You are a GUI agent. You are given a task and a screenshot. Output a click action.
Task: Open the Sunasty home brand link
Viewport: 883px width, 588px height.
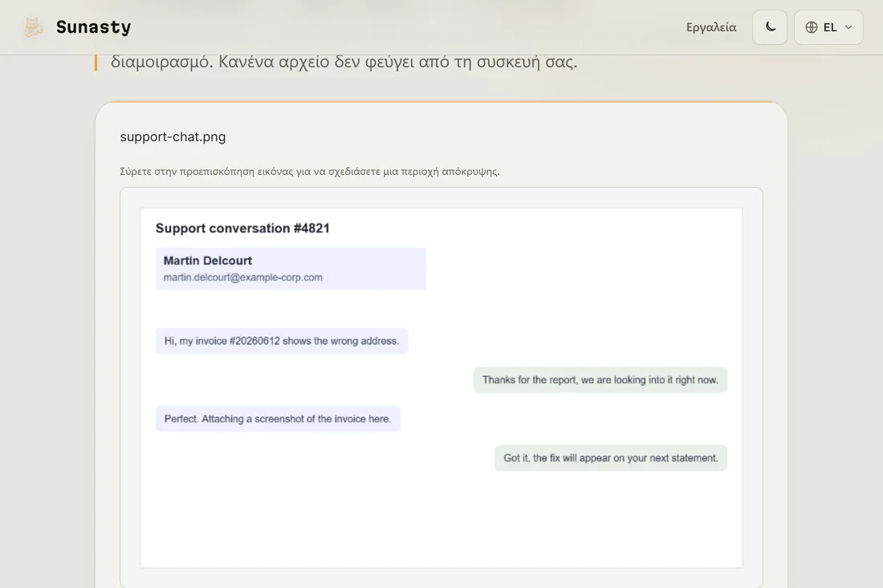pos(77,27)
